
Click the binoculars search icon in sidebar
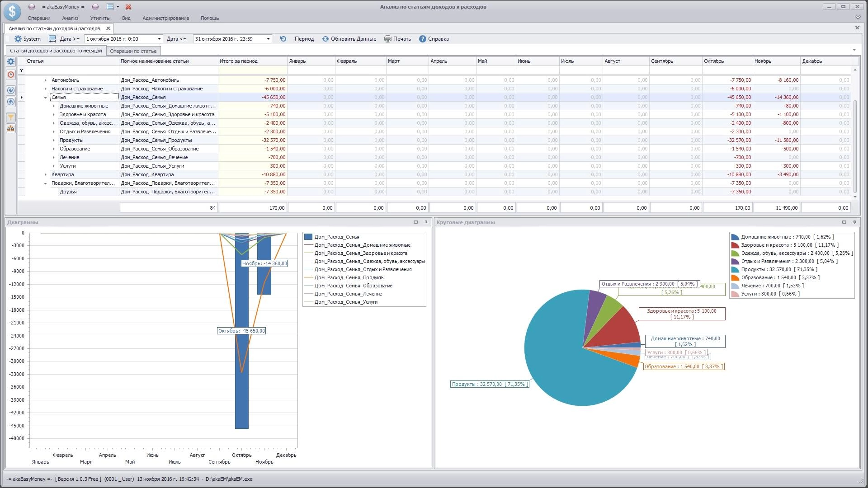[x=11, y=129]
